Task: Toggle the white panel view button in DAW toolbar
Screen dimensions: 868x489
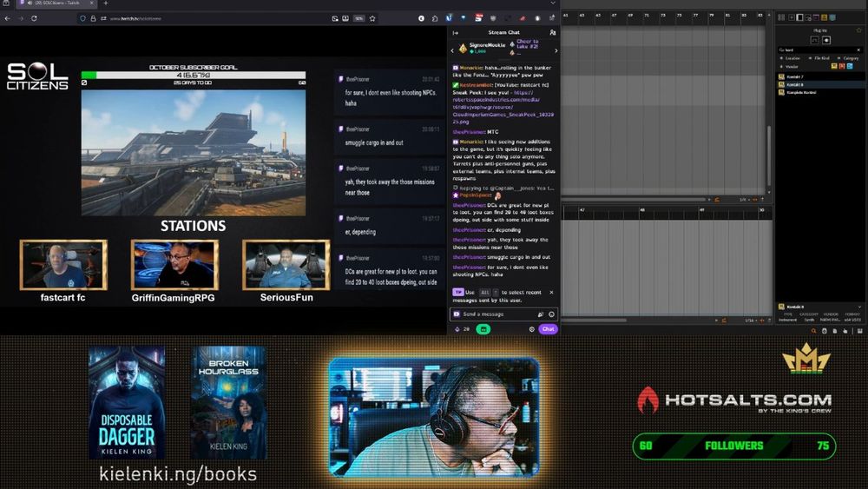Action: click(799, 17)
